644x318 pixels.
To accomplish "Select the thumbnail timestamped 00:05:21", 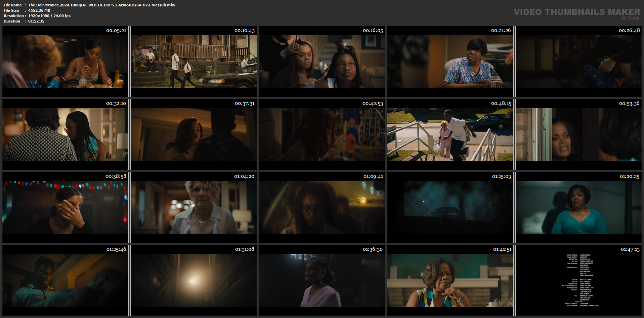I will 65,62.
